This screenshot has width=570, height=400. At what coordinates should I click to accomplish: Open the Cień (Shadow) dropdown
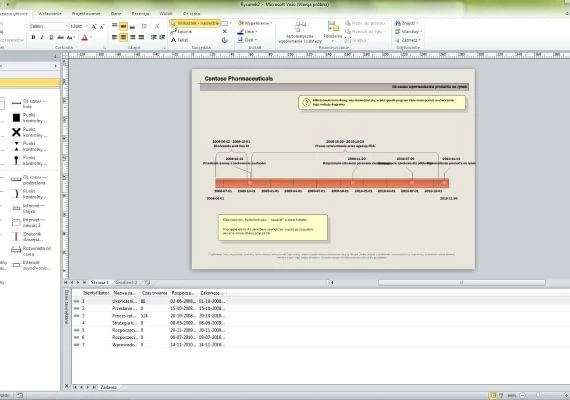point(247,40)
